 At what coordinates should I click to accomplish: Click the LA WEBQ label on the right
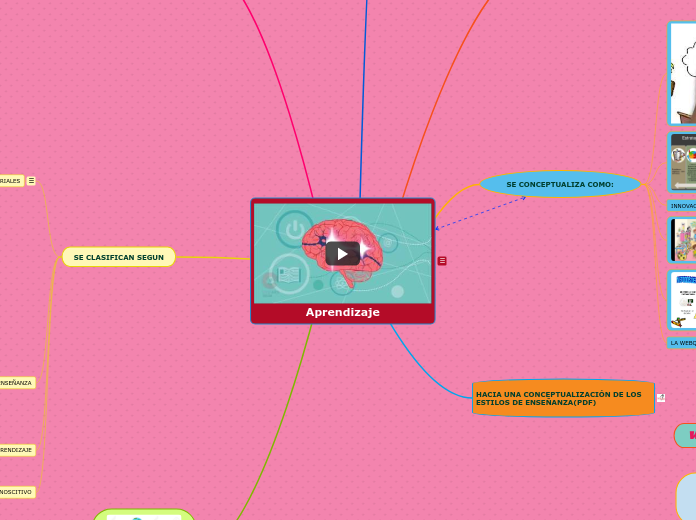[682, 342]
